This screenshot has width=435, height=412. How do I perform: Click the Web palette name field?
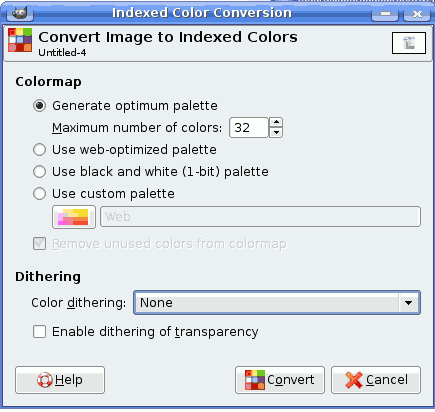[260, 217]
